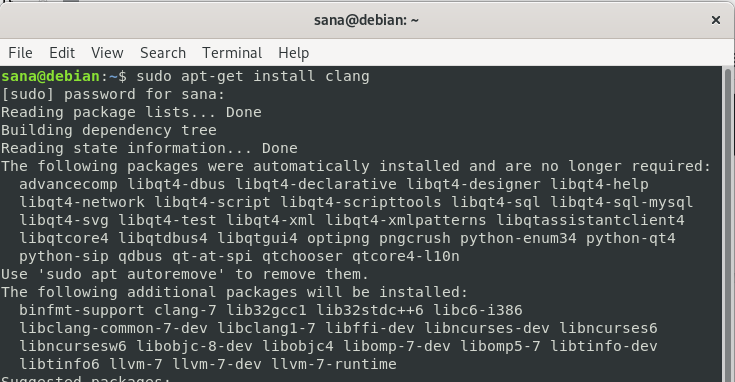Click the 'llvm-7-runtime' package name

coord(334,364)
